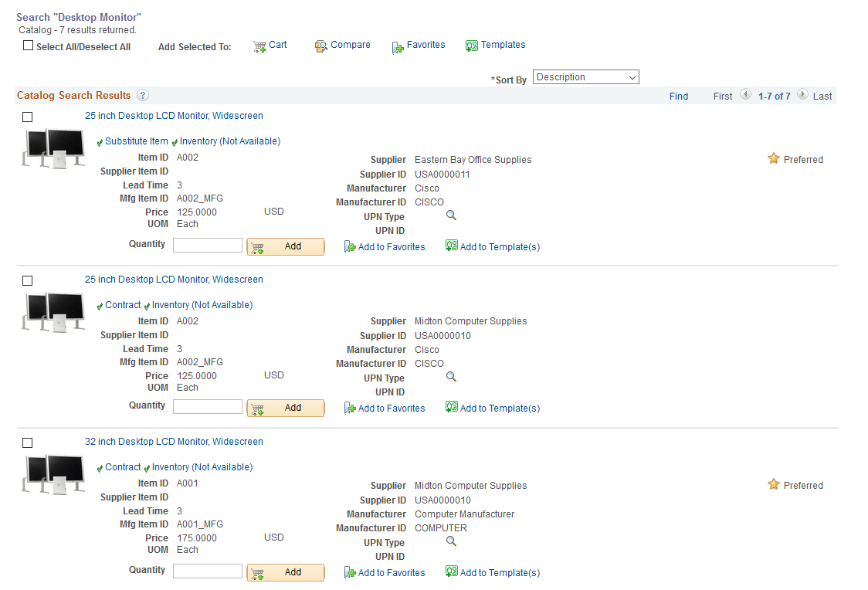The width and height of the screenshot is (868, 590).
Task: Open help via question mark near Catalog Search Results
Action: tap(143, 96)
